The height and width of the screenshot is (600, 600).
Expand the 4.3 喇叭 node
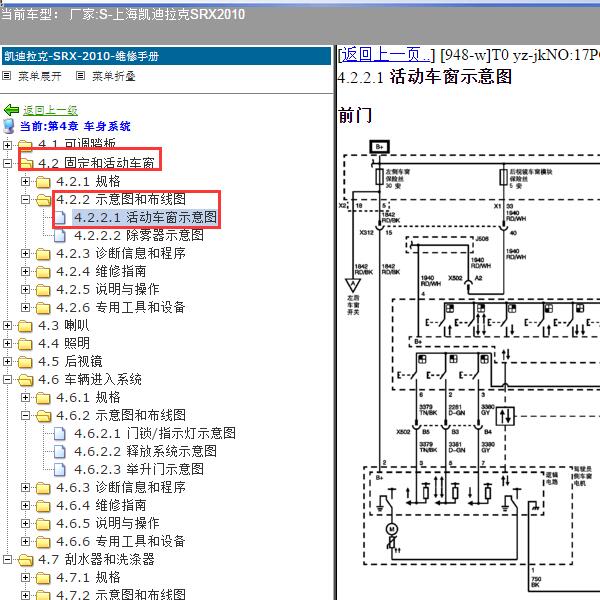7,325
